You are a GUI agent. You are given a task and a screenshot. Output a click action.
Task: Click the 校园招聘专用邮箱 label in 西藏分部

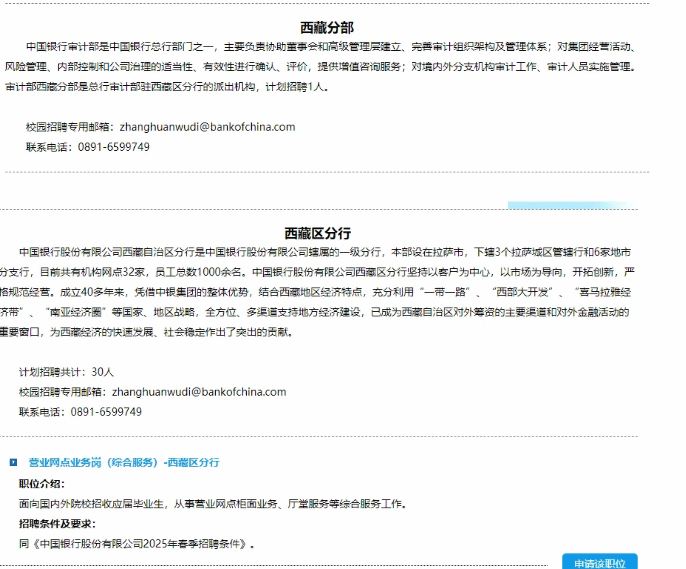[x=70, y=127]
